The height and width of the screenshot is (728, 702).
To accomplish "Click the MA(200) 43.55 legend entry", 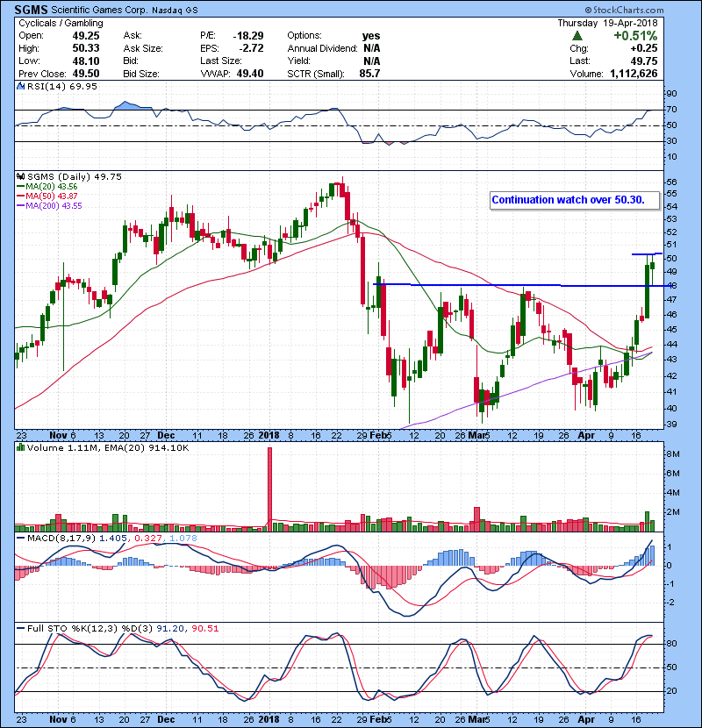I will point(49,206).
